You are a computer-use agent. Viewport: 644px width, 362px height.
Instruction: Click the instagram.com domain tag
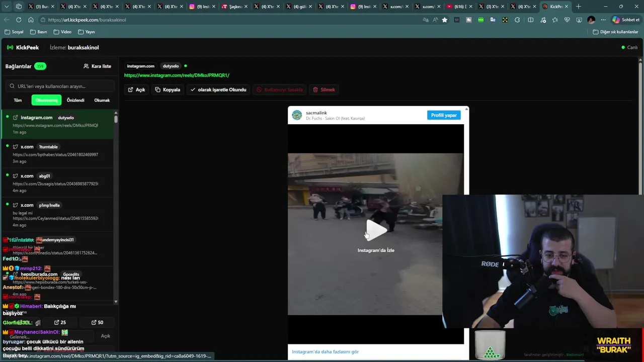[140, 66]
